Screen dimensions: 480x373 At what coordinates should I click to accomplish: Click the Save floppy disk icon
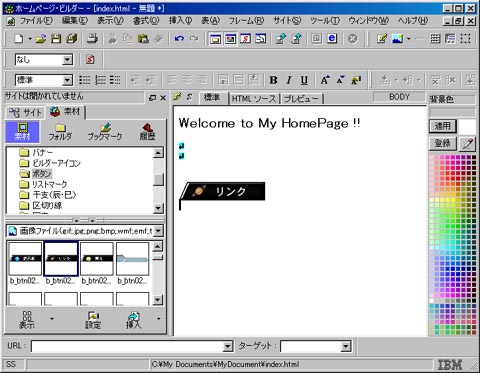click(x=56, y=39)
